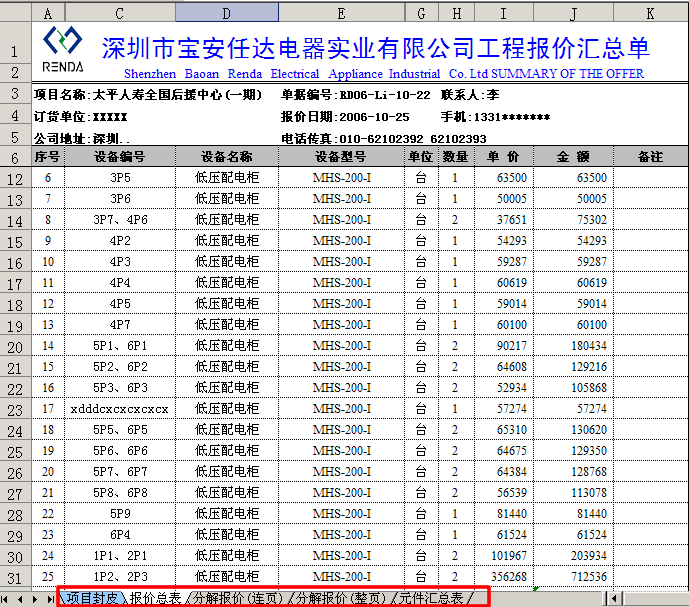Select row 31 header
This screenshot has width=689, height=607.
point(15,577)
